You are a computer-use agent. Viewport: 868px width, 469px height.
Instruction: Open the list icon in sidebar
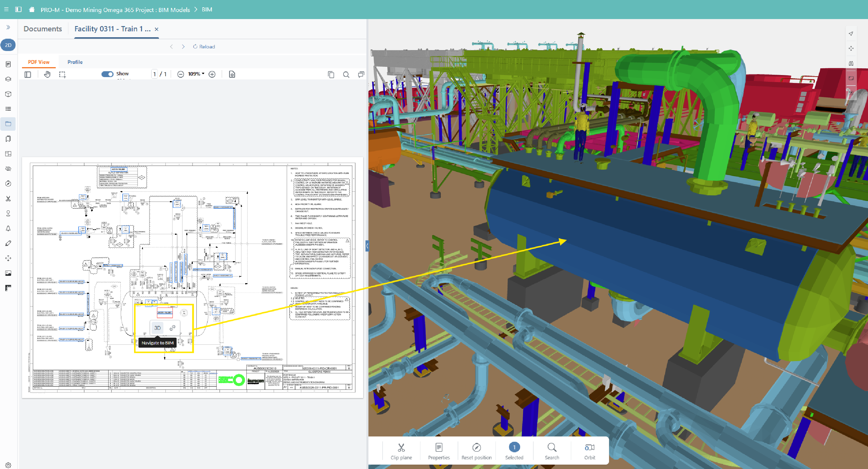[8, 109]
